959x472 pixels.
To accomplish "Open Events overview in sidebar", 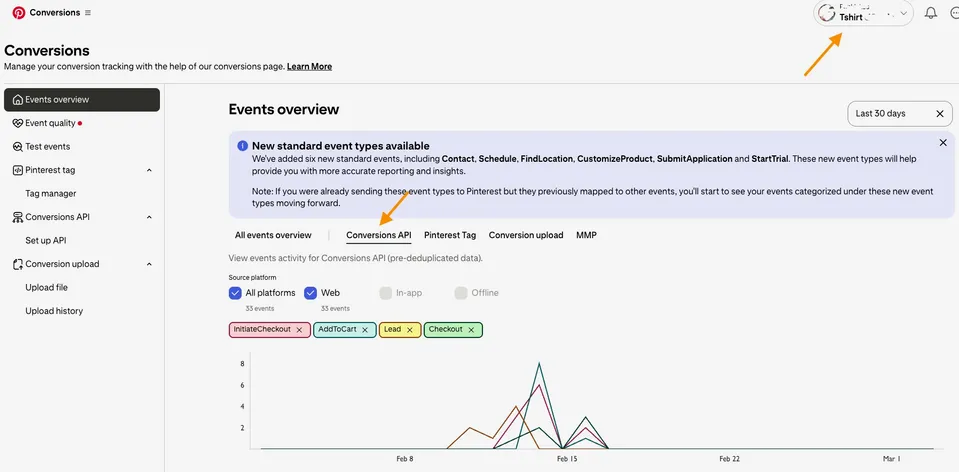I will 82,100.
